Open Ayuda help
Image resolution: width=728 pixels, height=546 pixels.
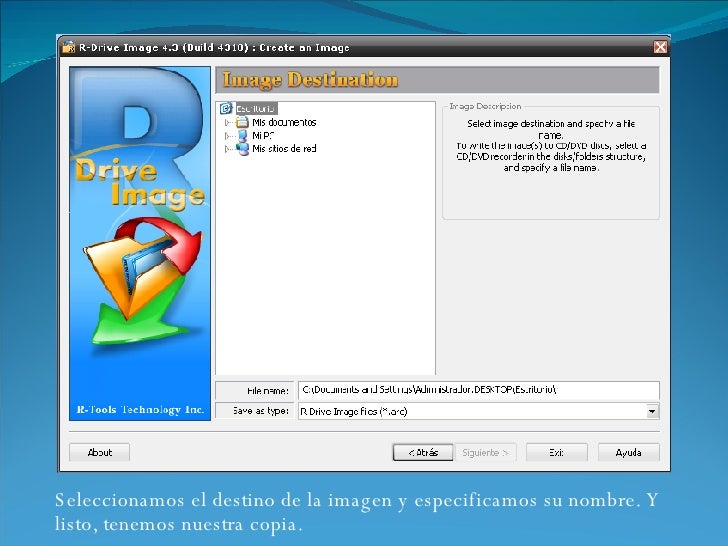tap(629, 452)
